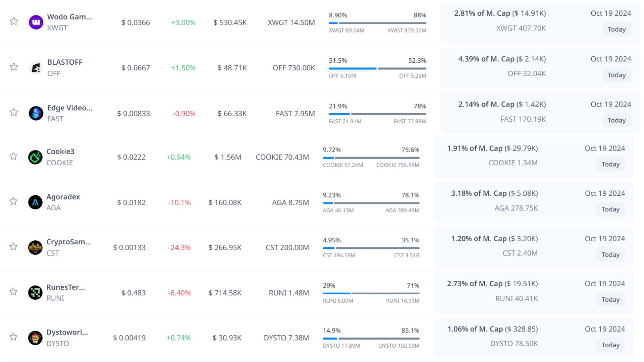
Task: Star the Dystoworld DYSTO row
Action: 13,337
